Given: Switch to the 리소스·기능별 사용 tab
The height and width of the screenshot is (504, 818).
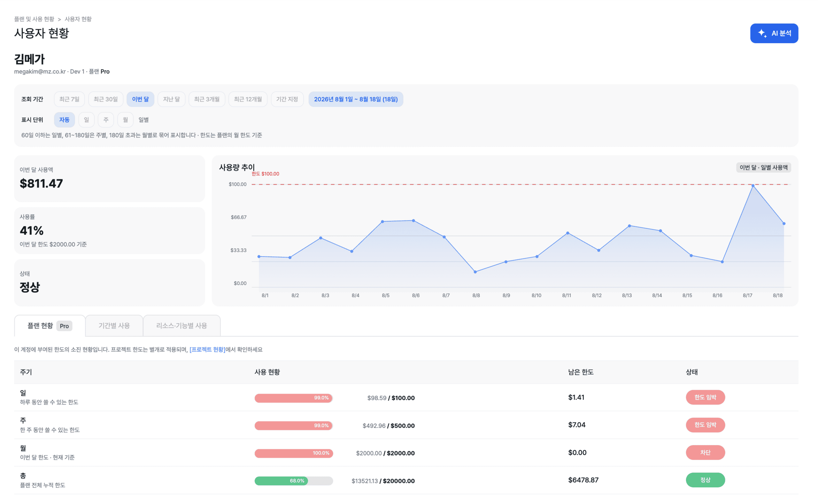Looking at the screenshot, I should 181,326.
